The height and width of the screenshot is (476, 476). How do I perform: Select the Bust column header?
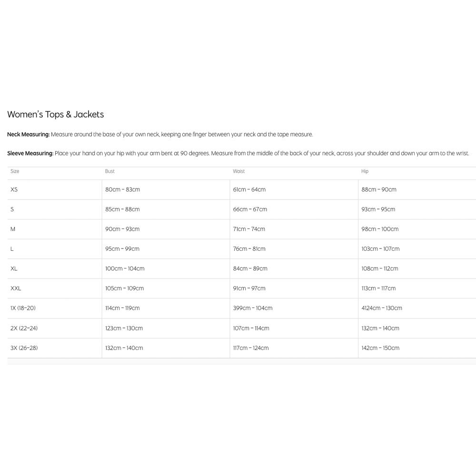click(x=110, y=171)
